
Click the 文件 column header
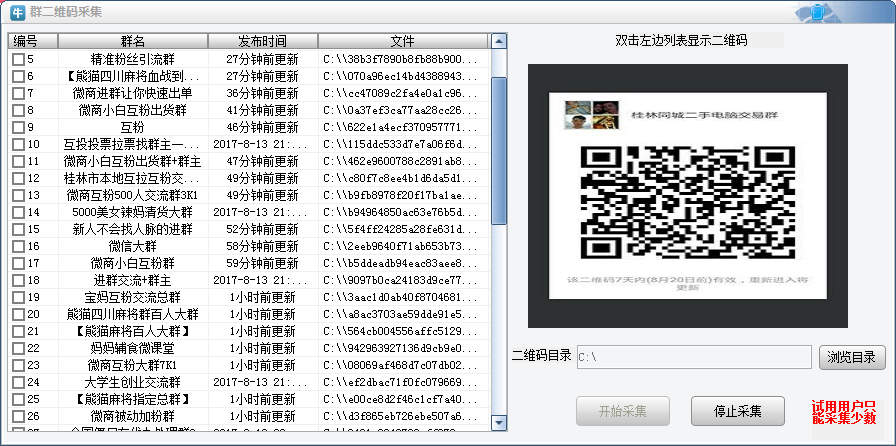pos(403,41)
